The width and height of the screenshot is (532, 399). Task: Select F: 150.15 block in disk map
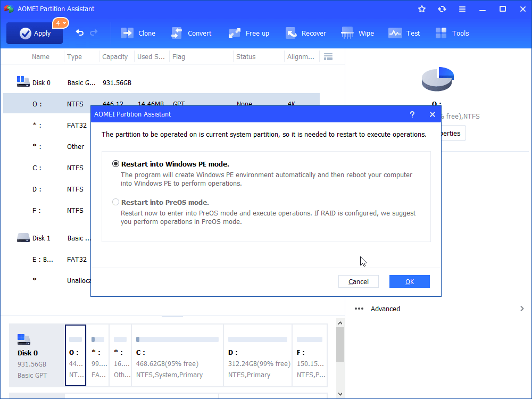310,355
